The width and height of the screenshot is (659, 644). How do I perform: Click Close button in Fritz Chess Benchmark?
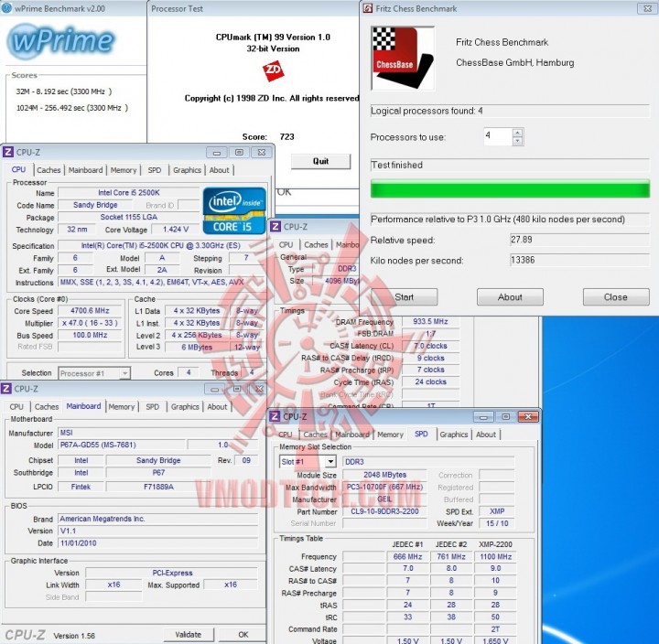click(x=616, y=297)
